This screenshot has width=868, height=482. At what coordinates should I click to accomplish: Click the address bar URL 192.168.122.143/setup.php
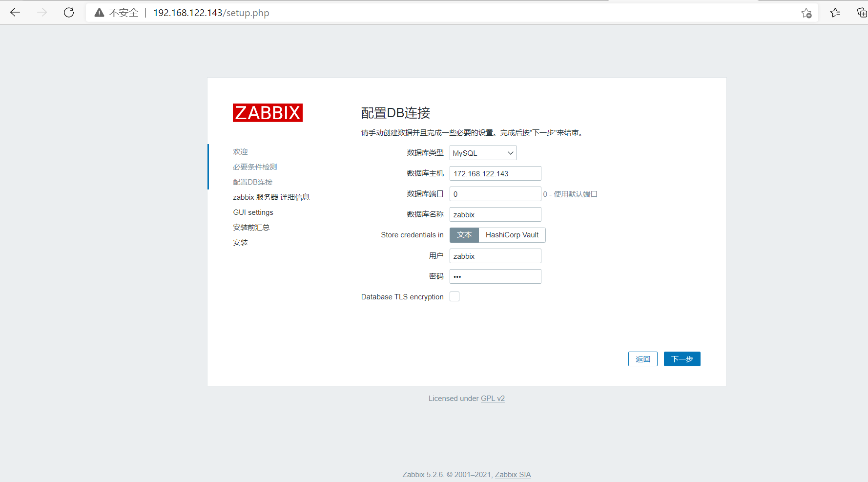click(211, 13)
